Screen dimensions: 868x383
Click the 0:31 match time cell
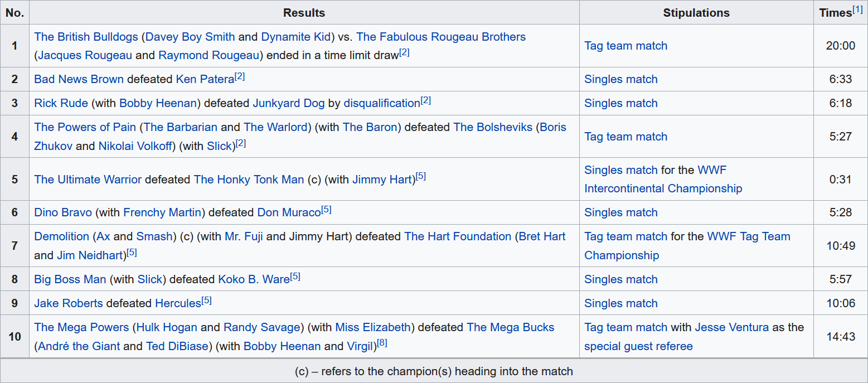coord(840,180)
